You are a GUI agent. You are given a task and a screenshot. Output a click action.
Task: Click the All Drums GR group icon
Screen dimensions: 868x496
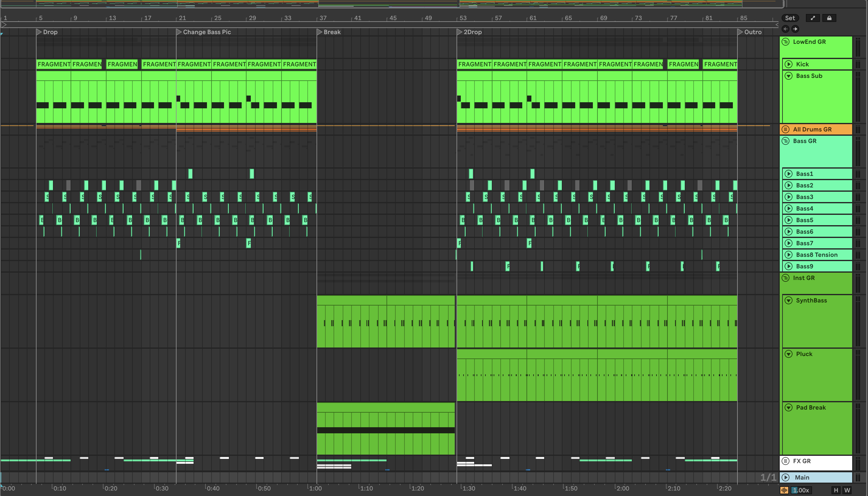(786, 129)
